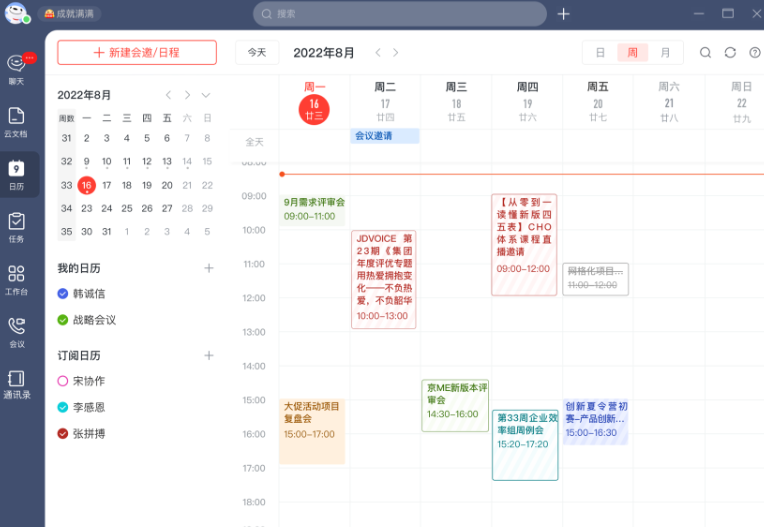The height and width of the screenshot is (527, 764).
Task: Open the 工作台 workbench sidebar icon
Action: tap(16, 279)
